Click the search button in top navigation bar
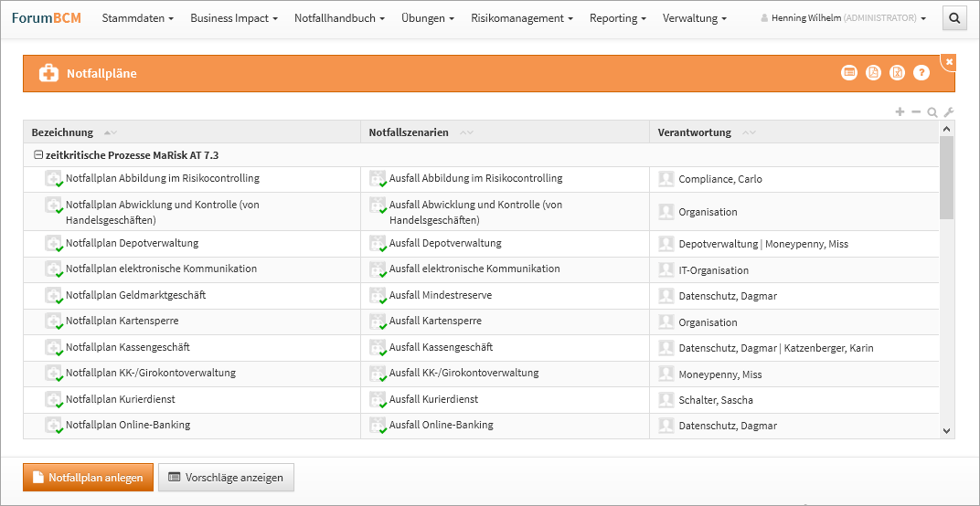Viewport: 980px width, 506px height. 953,18
